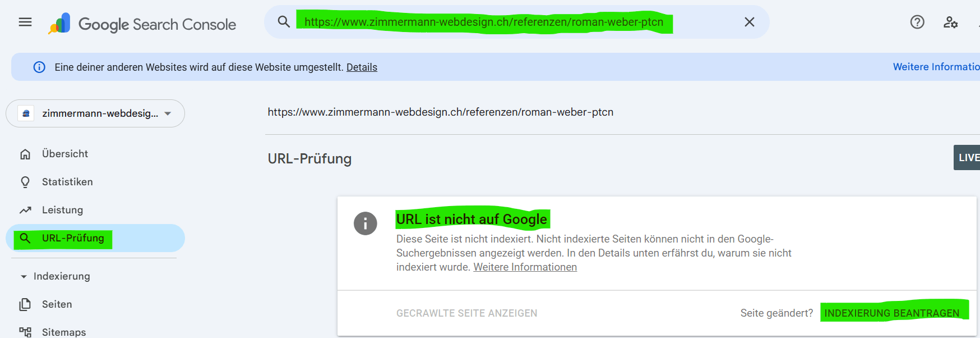Click INDEXIERUNG BEANTRAGEN
The height and width of the screenshot is (338, 980).
891,313
